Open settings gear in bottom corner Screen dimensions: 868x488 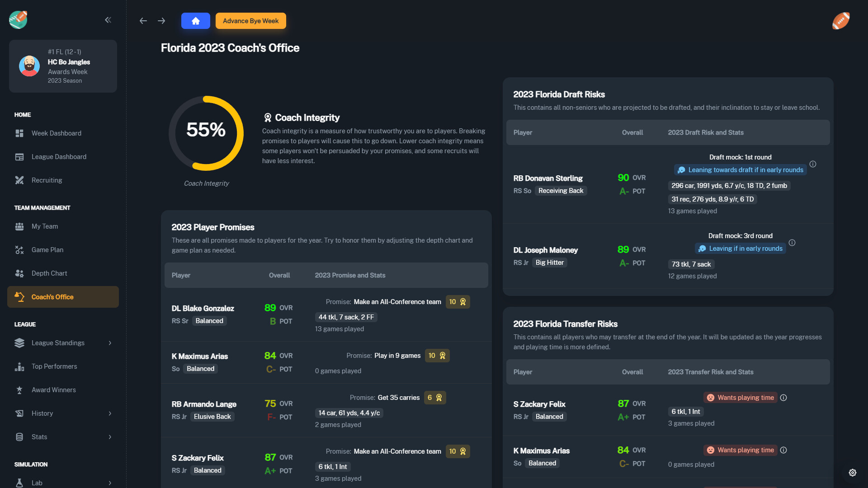pyautogui.click(x=852, y=473)
